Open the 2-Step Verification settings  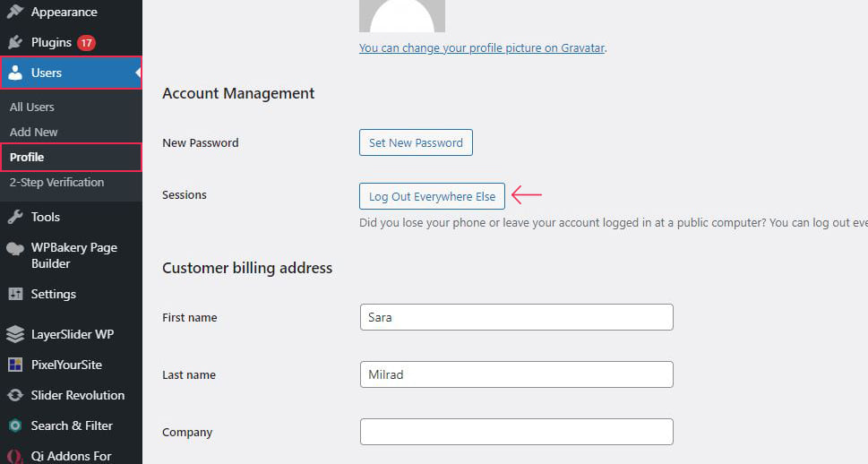click(x=56, y=182)
